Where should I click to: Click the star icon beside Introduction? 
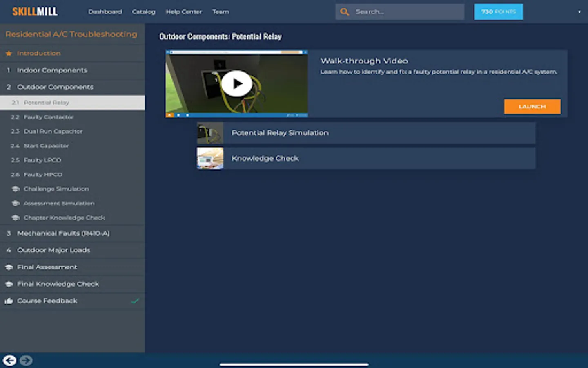(x=9, y=53)
